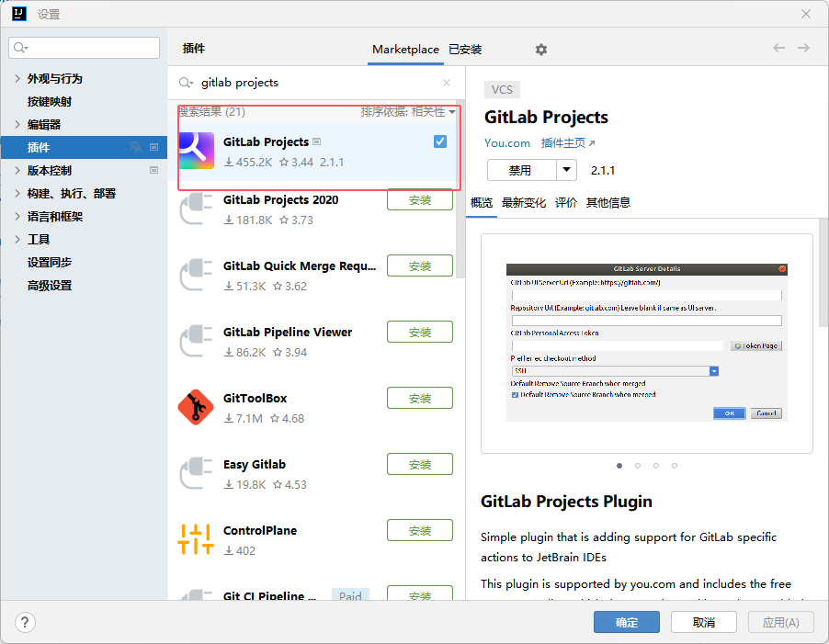Image resolution: width=829 pixels, height=644 pixels.
Task: Open the 评价 tab
Action: [566, 203]
